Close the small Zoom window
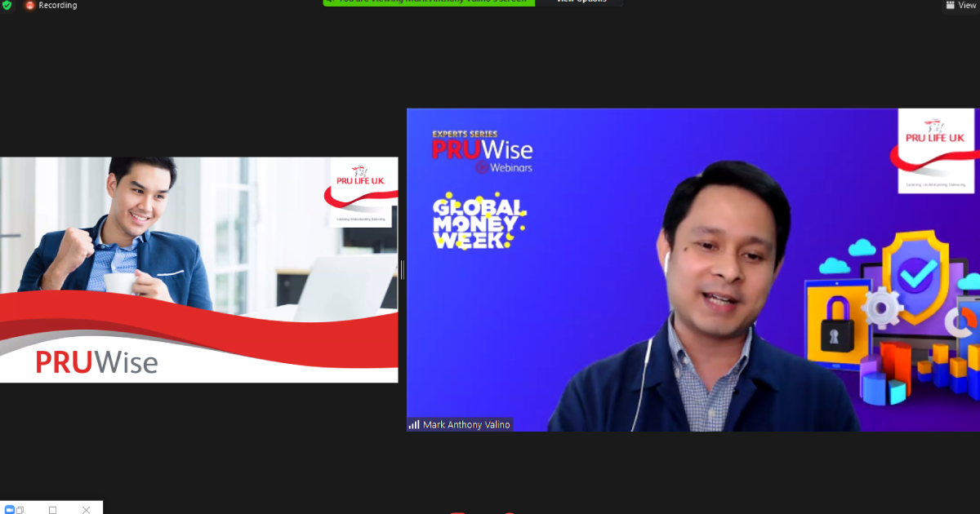Image resolution: width=980 pixels, height=514 pixels. pos(86,509)
